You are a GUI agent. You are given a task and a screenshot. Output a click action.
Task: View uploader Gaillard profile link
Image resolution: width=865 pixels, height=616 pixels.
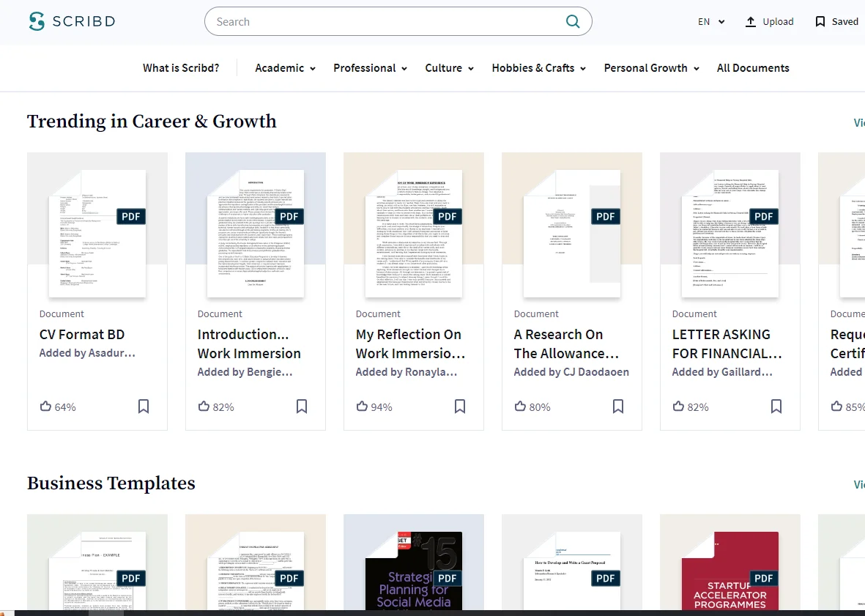722,371
